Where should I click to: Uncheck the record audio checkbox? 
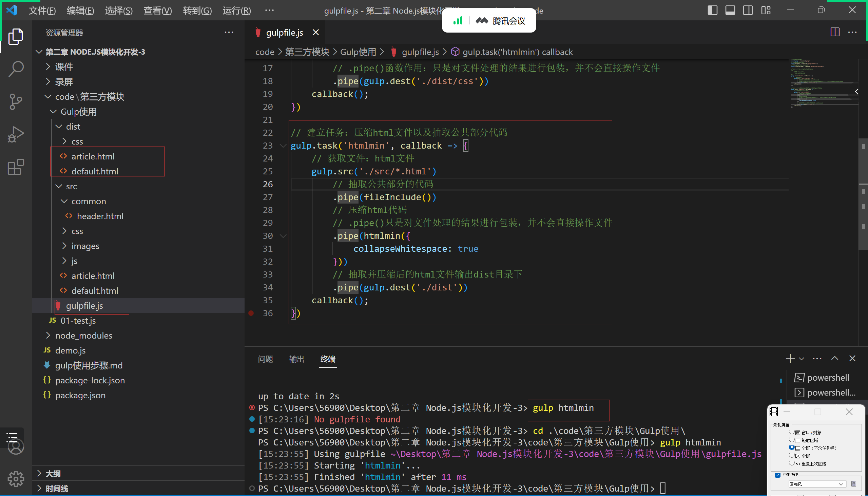pos(777,475)
